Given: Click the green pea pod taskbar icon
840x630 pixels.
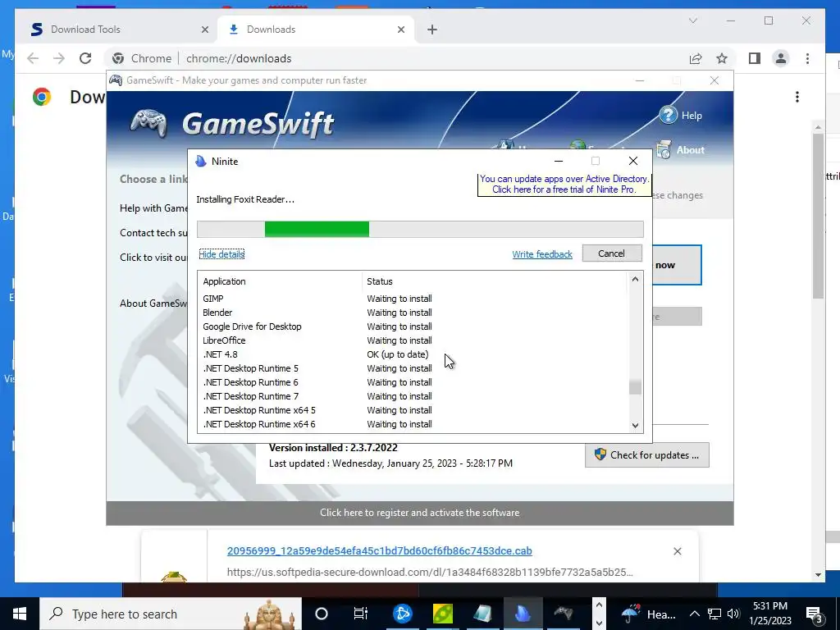Looking at the screenshot, I should coord(443,614).
